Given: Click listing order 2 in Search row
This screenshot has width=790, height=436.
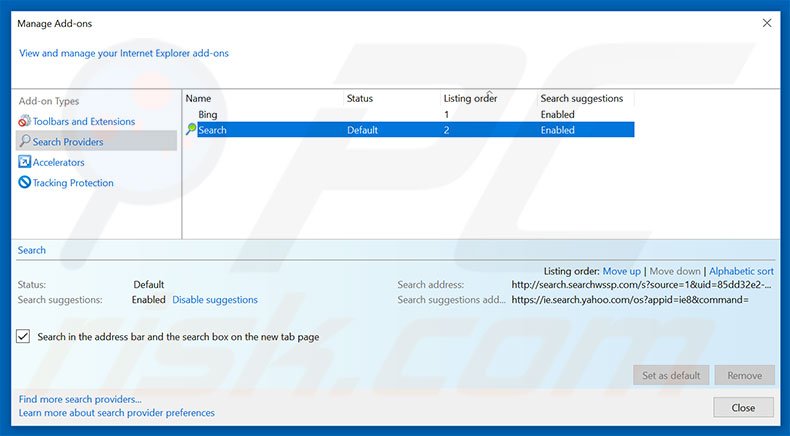Looking at the screenshot, I should tap(446, 130).
